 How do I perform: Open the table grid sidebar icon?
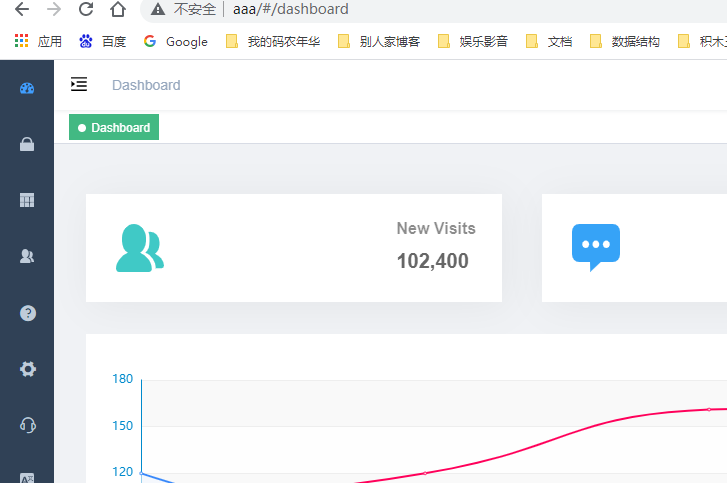coord(27,200)
